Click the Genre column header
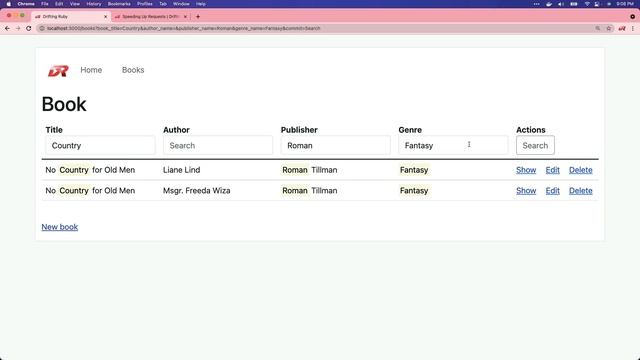The width and height of the screenshot is (640, 360). pos(410,130)
